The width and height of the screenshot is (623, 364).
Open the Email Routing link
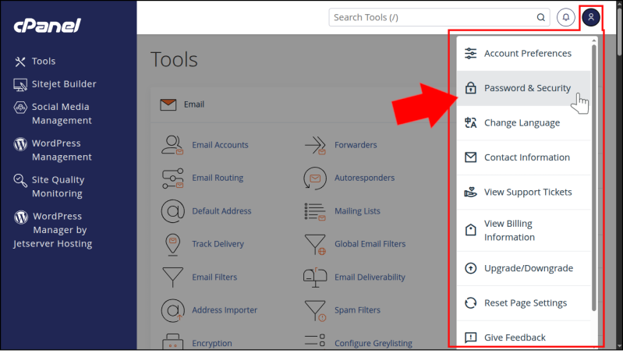[x=218, y=178]
